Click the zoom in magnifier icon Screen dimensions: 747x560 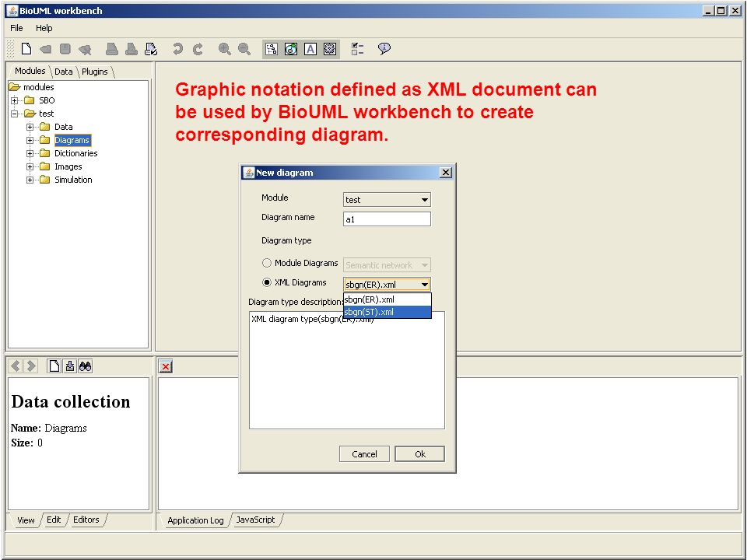[224, 48]
